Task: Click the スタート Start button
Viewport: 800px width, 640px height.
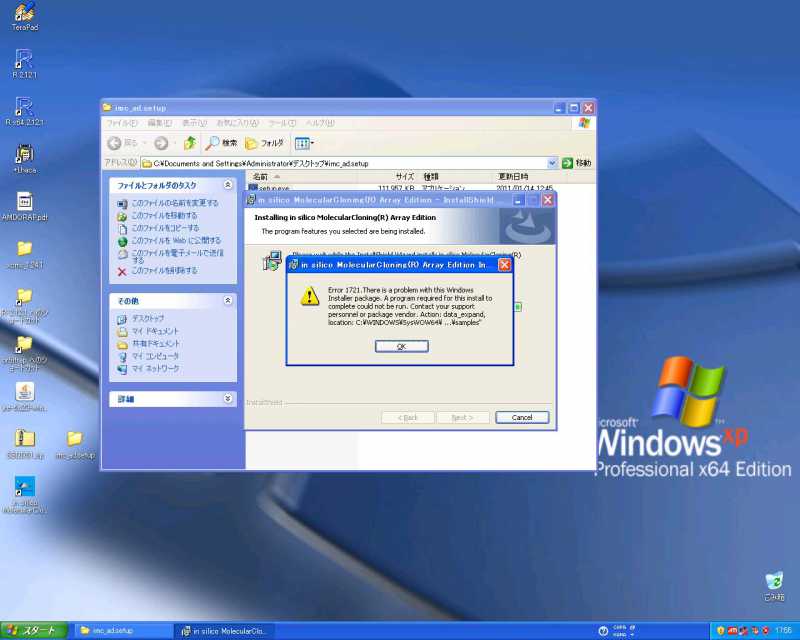Action: pyautogui.click(x=34, y=631)
